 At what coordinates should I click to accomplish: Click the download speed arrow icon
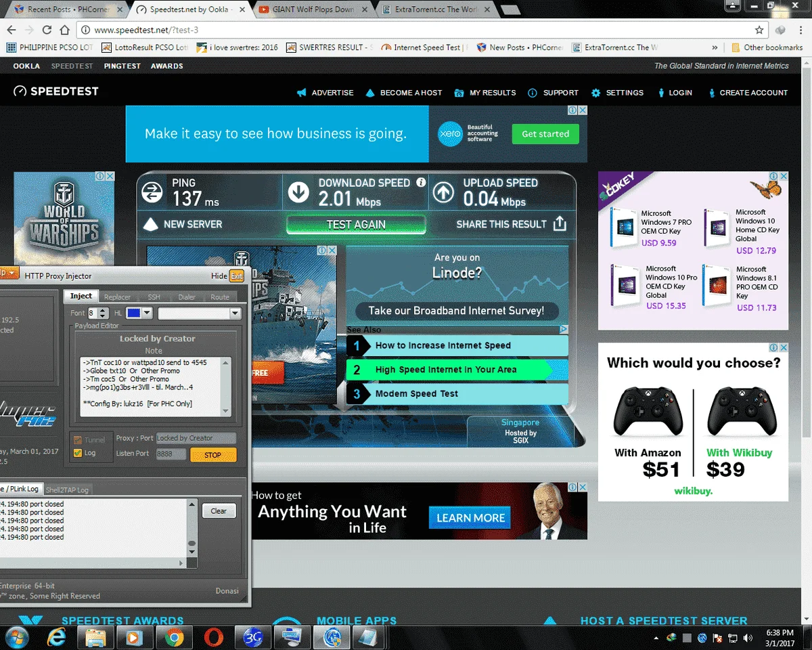(x=298, y=192)
